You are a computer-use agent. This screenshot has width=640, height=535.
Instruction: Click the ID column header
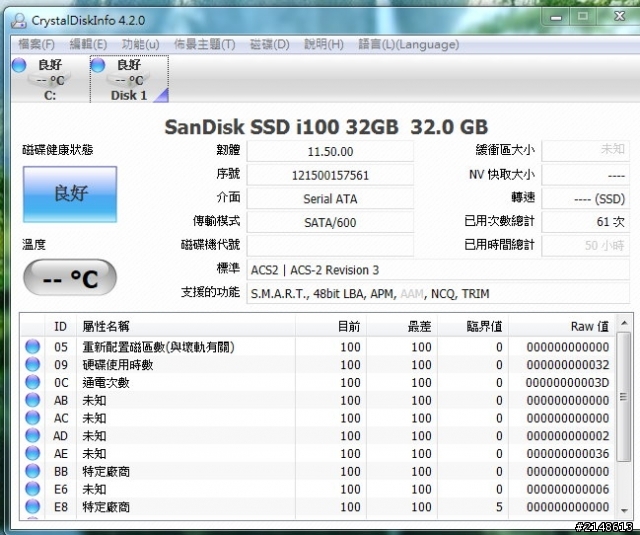pos(60,326)
